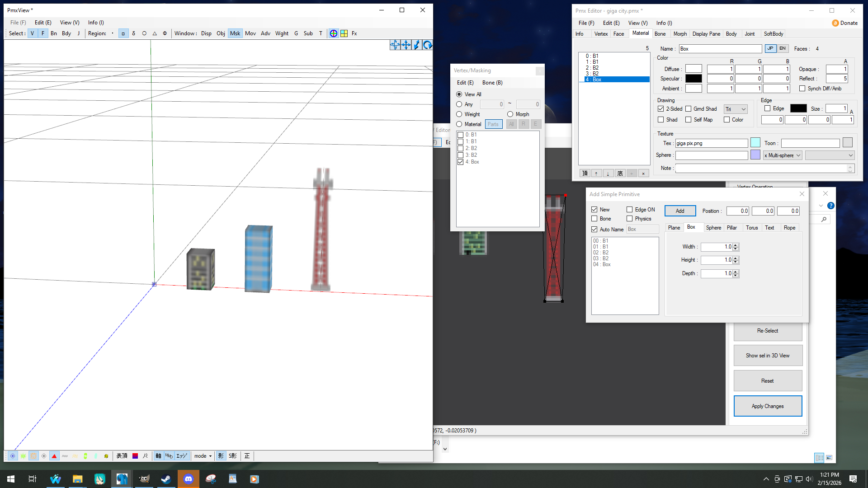
Task: Click the colored axis gizmo toolbar icon
Action: pyautogui.click(x=334, y=33)
